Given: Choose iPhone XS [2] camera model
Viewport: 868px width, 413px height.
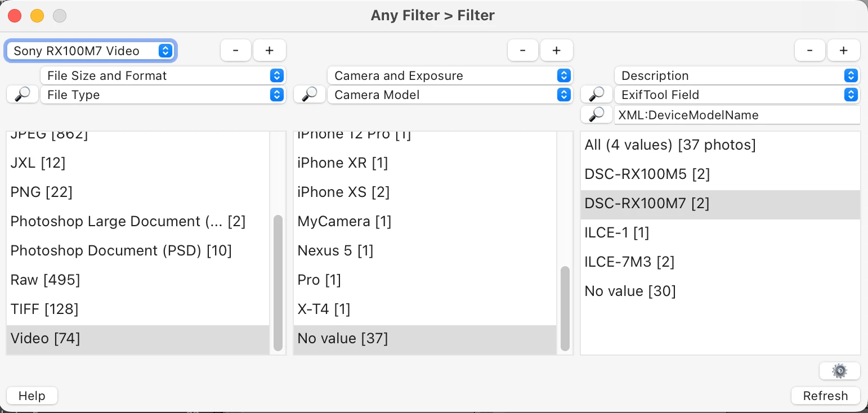Looking at the screenshot, I should pyautogui.click(x=343, y=192).
